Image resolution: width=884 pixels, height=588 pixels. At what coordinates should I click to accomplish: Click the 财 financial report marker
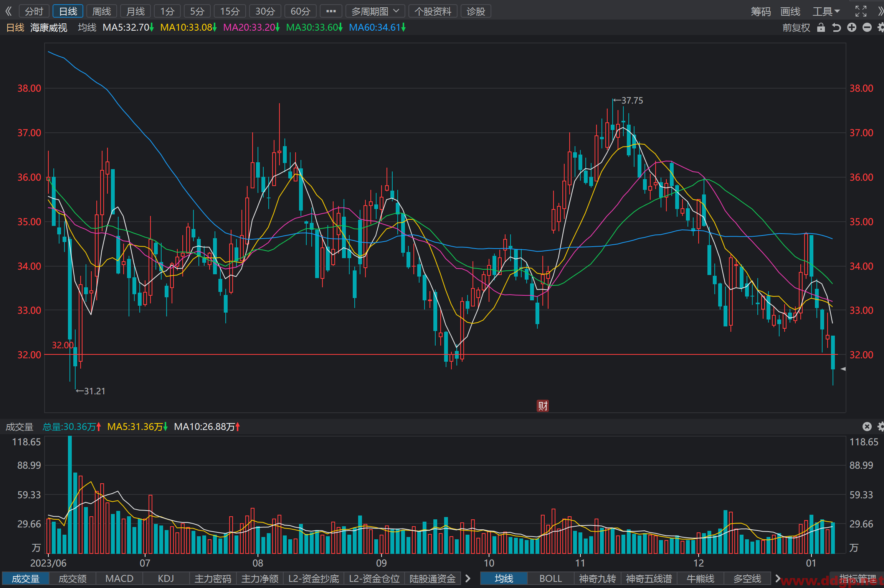pos(542,405)
